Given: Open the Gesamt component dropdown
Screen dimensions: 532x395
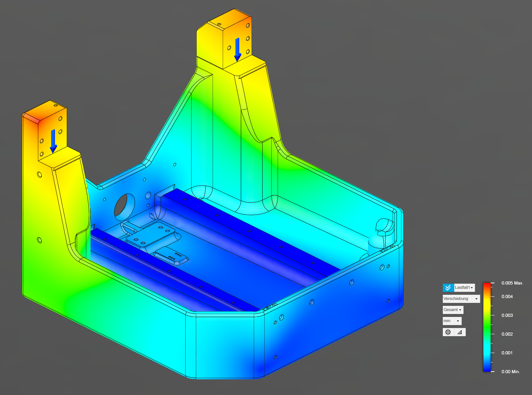Looking at the screenshot, I should (453, 310).
